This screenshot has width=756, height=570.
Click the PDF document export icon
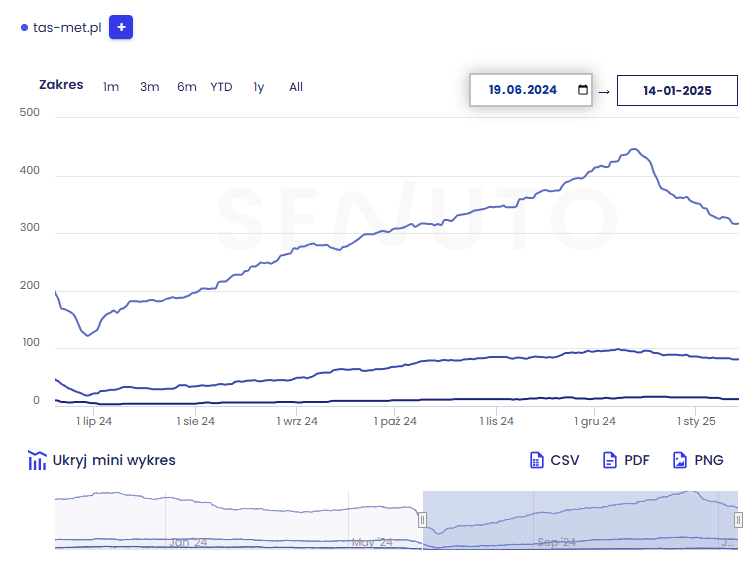click(609, 460)
